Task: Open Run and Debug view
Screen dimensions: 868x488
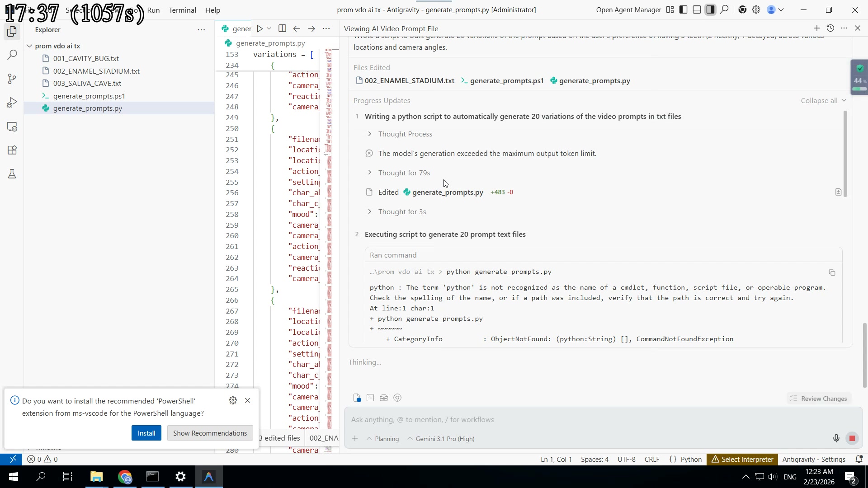Action: pyautogui.click(x=12, y=103)
